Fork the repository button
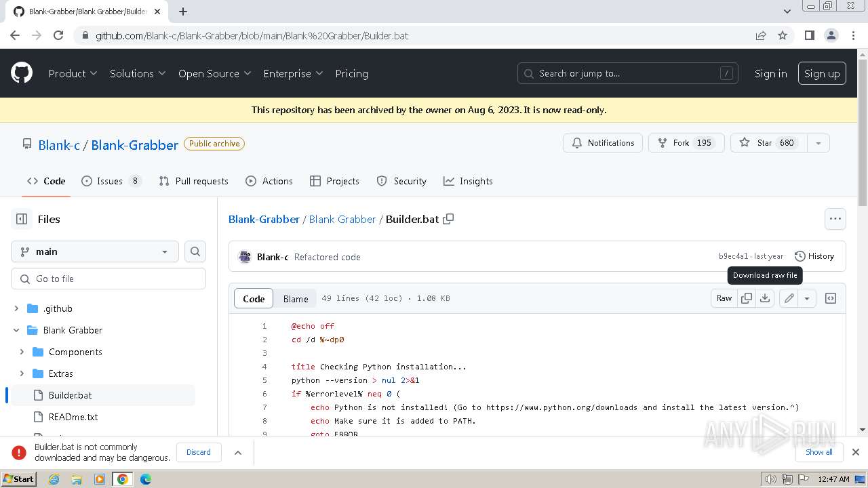The width and height of the screenshot is (868, 488). coord(686,143)
